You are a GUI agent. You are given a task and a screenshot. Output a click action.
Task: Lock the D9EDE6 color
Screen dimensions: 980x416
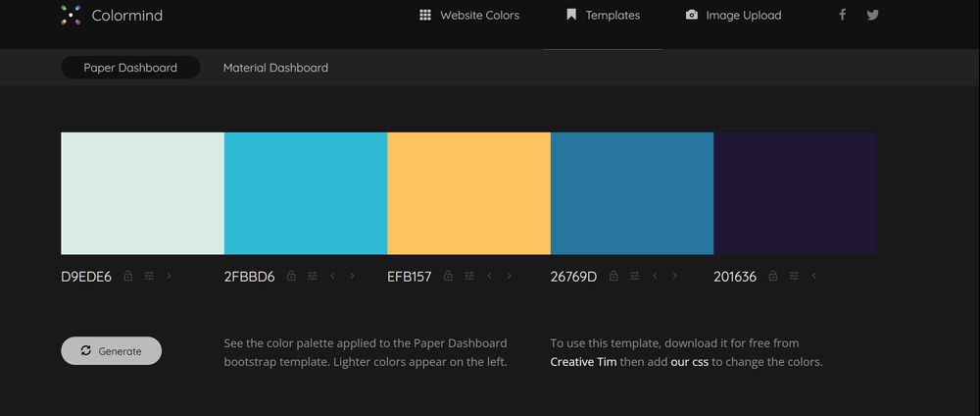[x=128, y=276]
